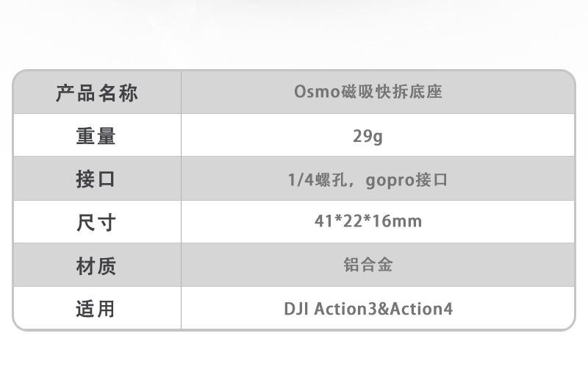Viewport: 588px width, 375px height.
Task: Click the 材质 row label
Action: coord(96,265)
